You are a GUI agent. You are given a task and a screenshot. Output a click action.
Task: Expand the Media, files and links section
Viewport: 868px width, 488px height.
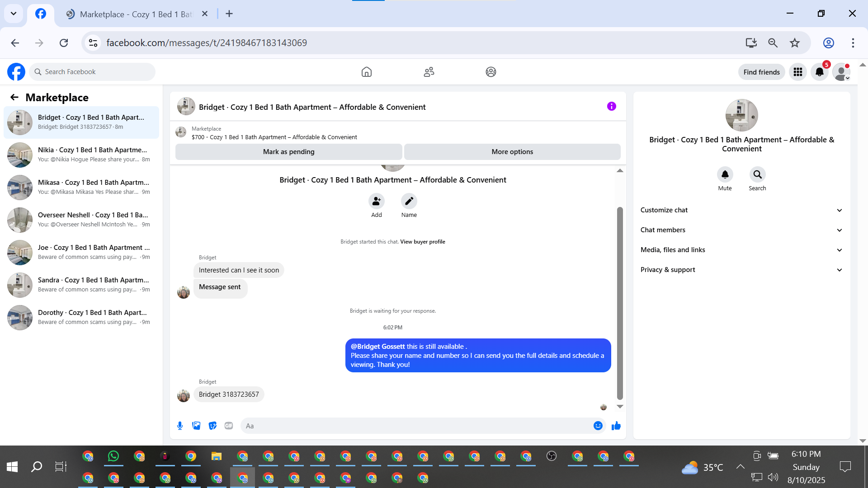741,250
